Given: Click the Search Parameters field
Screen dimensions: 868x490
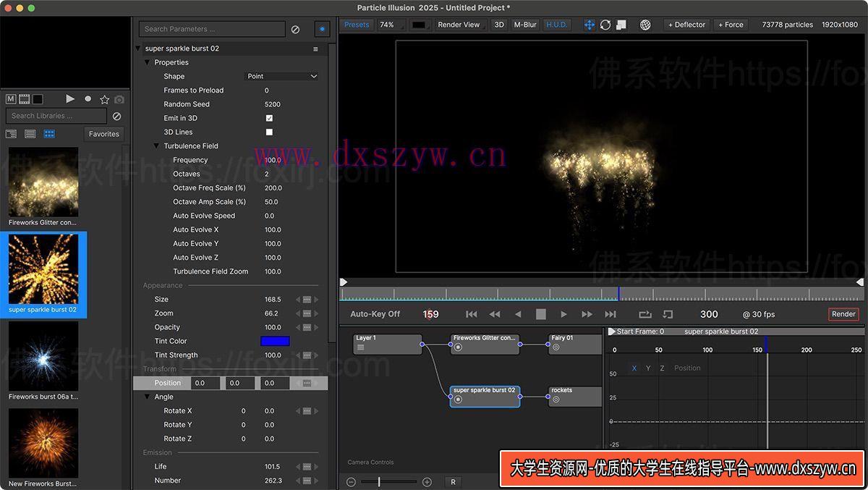Looking at the screenshot, I should pos(212,29).
